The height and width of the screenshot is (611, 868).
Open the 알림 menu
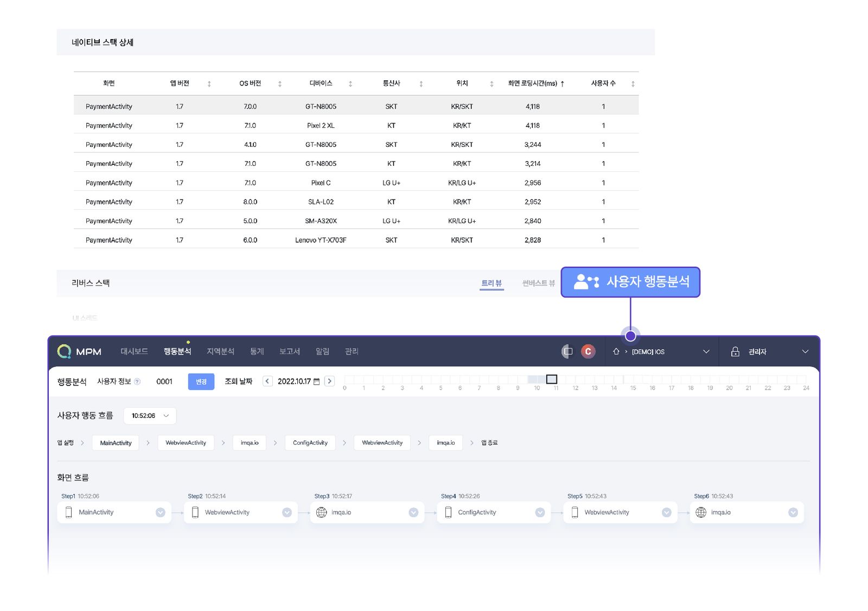coord(322,351)
